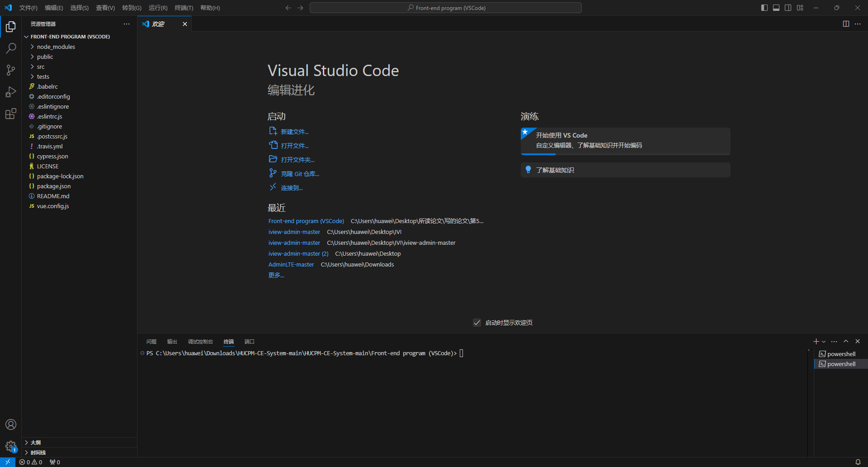The height and width of the screenshot is (467, 868).
Task: Toggle 启动时显示欢迎页 checkbox
Action: 477,323
